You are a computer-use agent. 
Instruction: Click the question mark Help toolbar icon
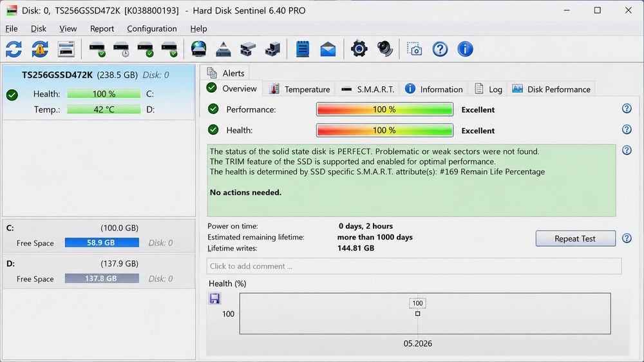[x=440, y=50]
